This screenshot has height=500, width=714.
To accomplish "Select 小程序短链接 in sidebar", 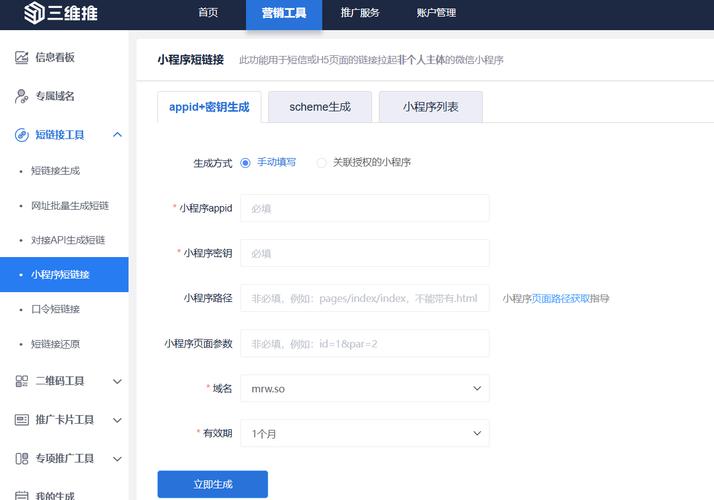I will tap(64, 275).
